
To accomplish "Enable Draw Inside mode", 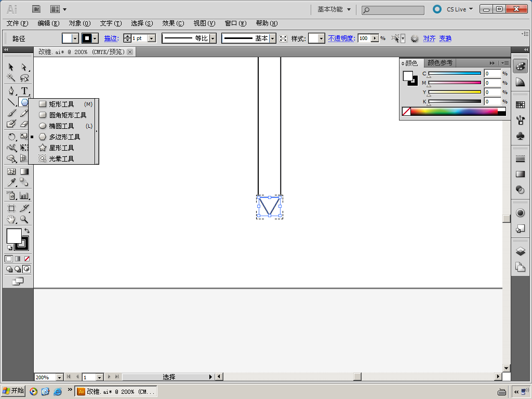I will click(x=26, y=270).
